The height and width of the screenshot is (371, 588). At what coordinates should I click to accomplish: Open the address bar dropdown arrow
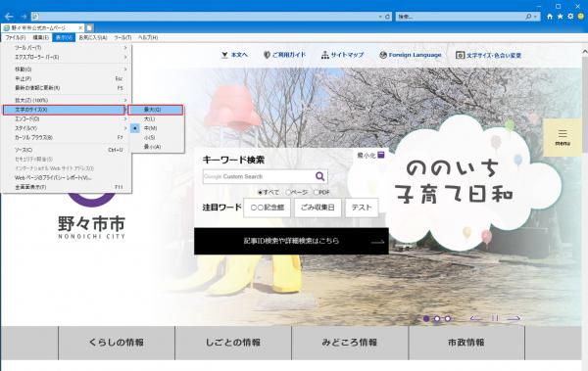coord(380,17)
